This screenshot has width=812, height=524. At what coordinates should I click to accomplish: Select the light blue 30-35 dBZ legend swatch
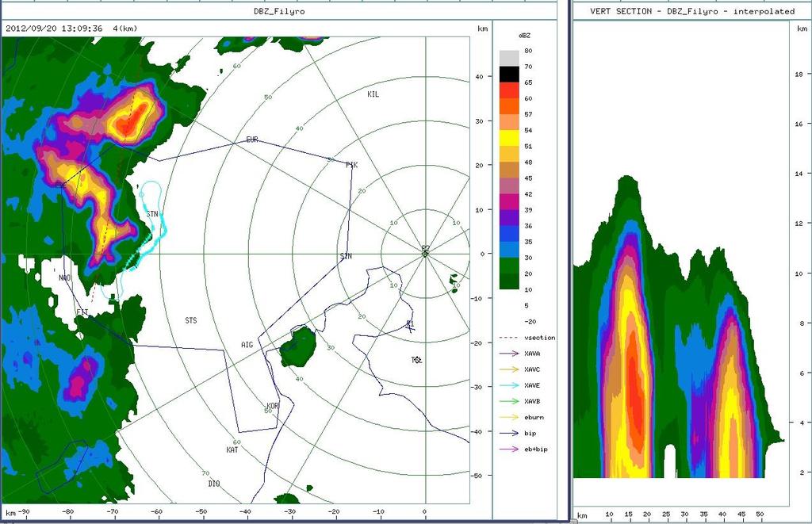(509, 250)
